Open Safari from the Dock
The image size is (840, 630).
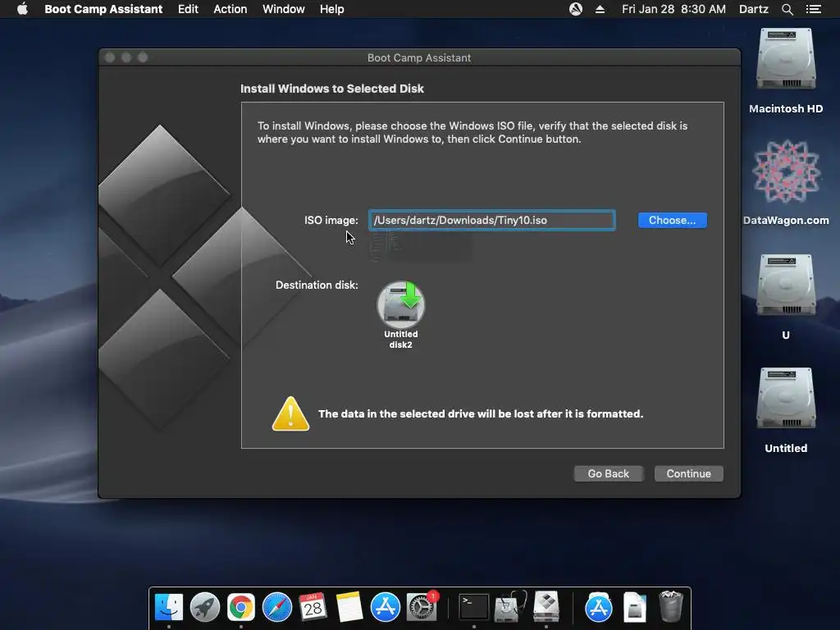pyautogui.click(x=277, y=608)
